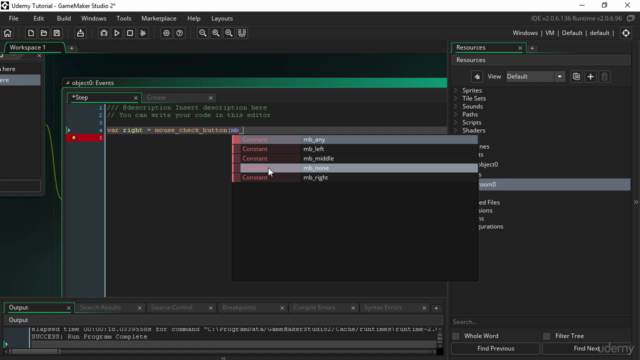Screen dimensions: 640x360
Task: Clean the build cache with broom icon
Action: tap(143, 33)
